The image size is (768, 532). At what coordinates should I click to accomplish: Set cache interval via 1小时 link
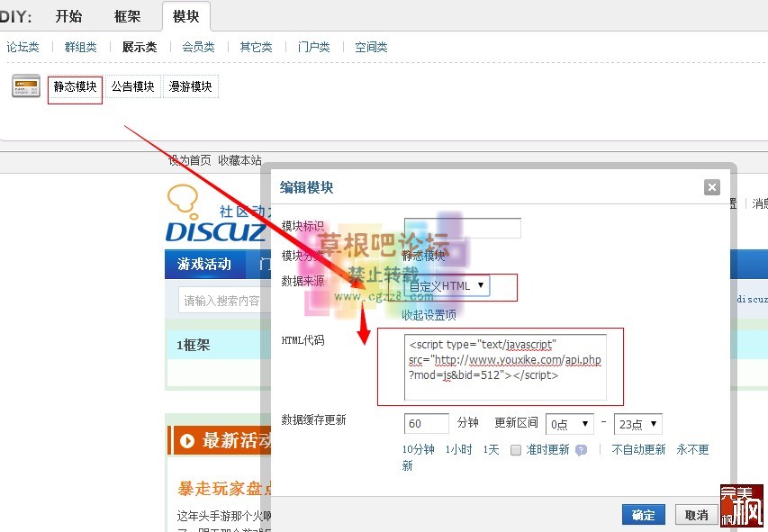[458, 450]
